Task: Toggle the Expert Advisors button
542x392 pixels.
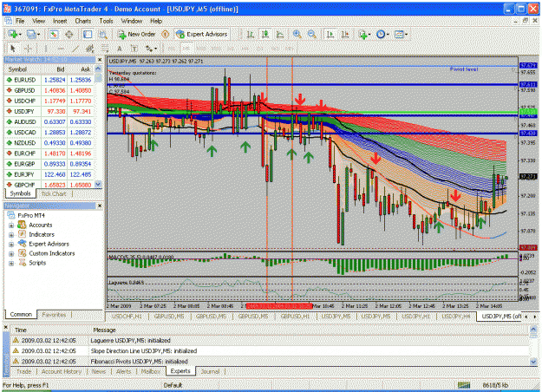Action: pyautogui.click(x=202, y=34)
